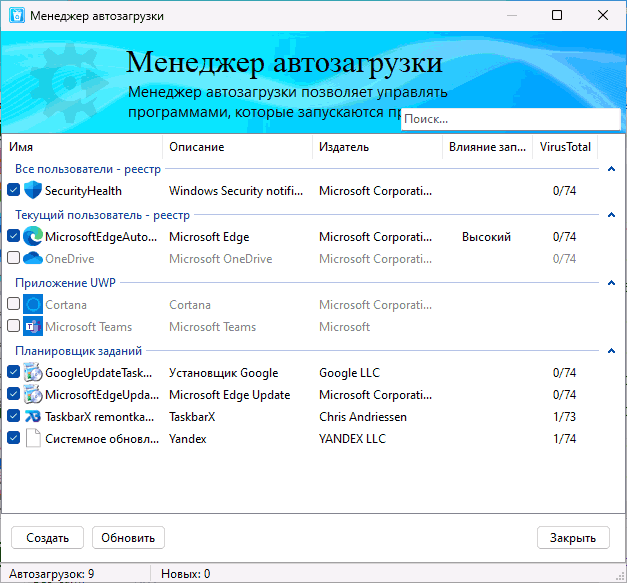Select the Cortana entry name
Image resolution: width=627 pixels, height=583 pixels.
pos(66,305)
